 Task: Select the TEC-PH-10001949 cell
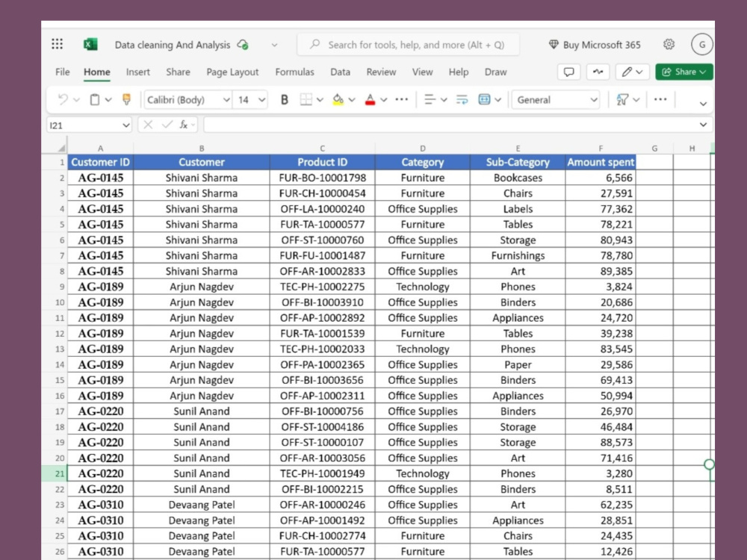pos(322,473)
